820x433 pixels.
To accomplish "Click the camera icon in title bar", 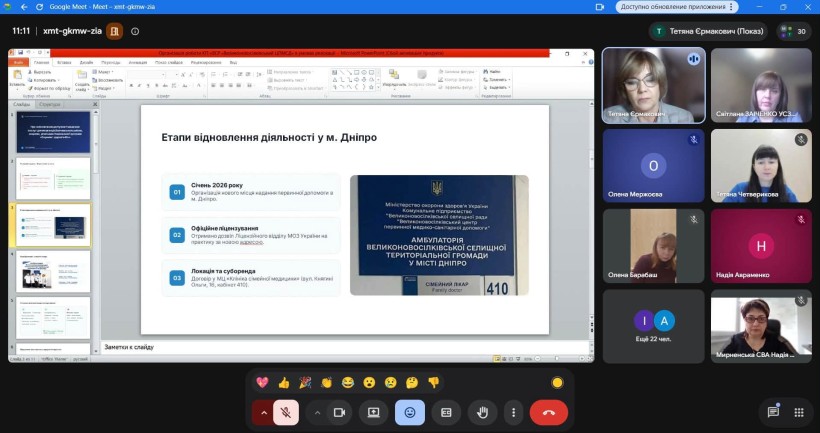I will [600, 7].
